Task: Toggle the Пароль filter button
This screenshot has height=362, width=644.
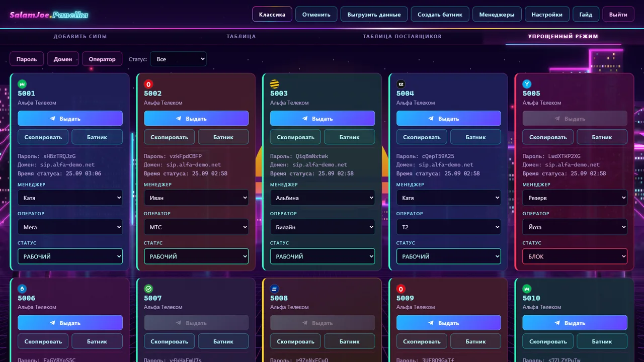Action: [27, 59]
